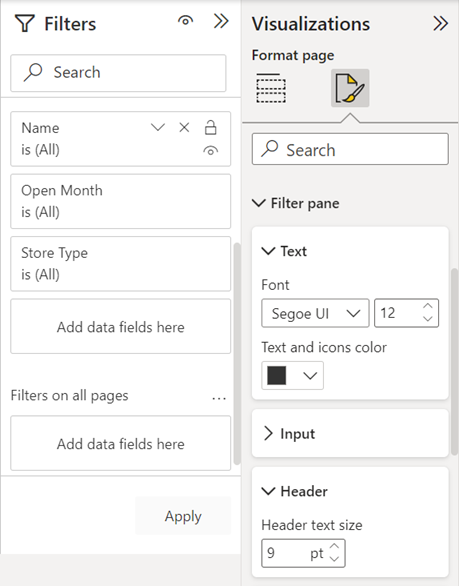
Task: Lock the Name filter
Action: click(210, 127)
